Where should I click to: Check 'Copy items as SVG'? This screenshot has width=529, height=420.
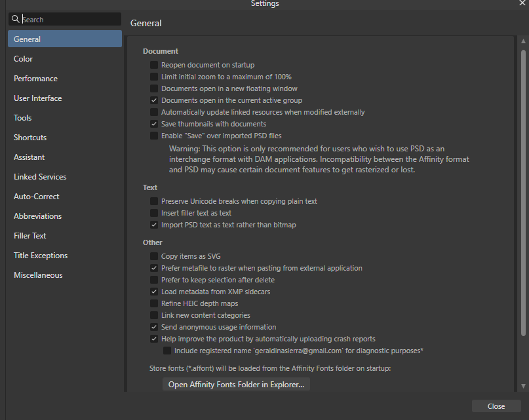coord(154,256)
